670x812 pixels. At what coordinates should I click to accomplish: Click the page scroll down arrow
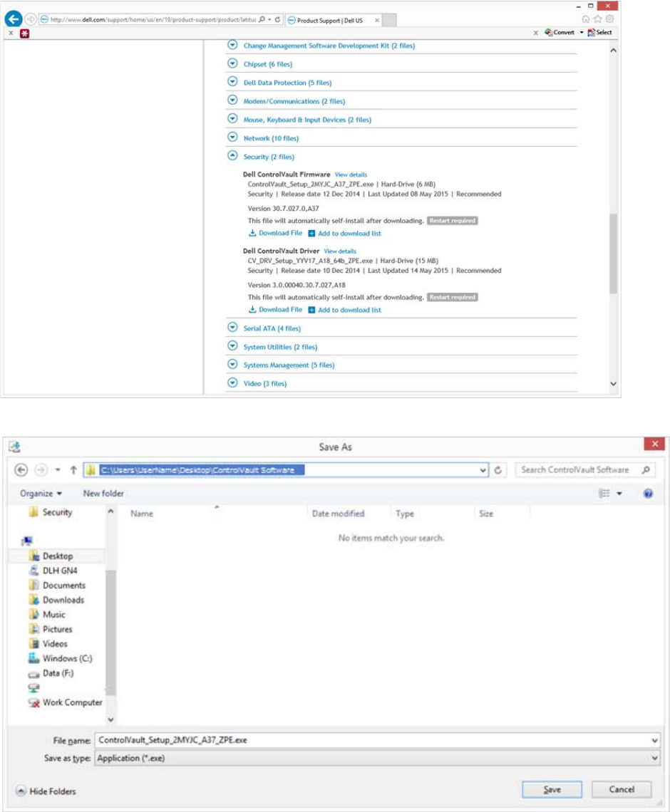(614, 384)
